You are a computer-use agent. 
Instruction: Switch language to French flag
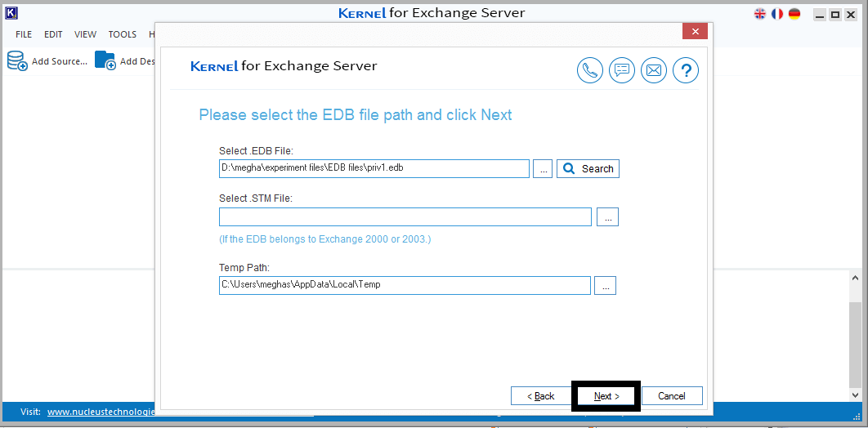pos(777,14)
